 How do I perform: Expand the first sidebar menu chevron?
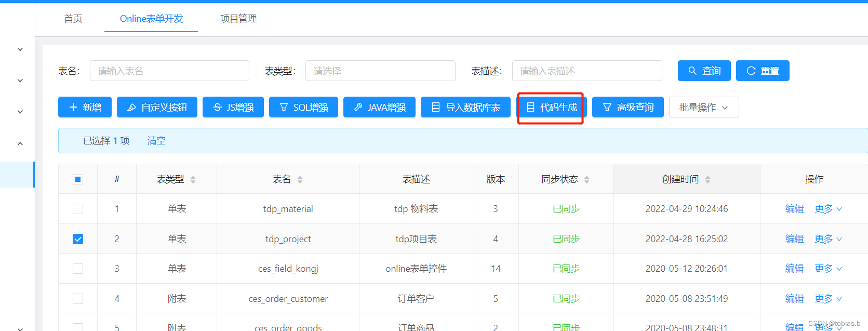[x=20, y=49]
